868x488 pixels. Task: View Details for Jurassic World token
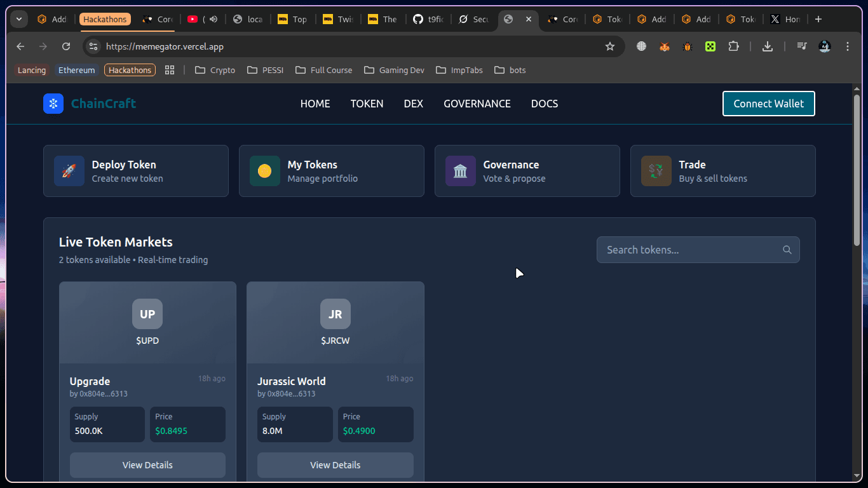point(335,464)
